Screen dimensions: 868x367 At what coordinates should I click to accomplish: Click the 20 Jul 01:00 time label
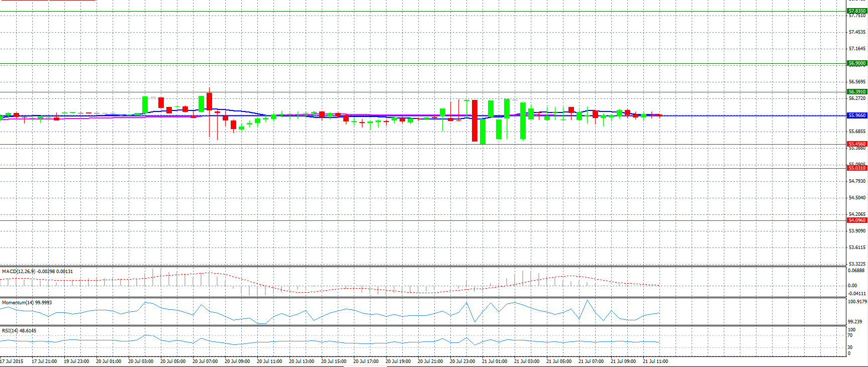tap(109, 361)
